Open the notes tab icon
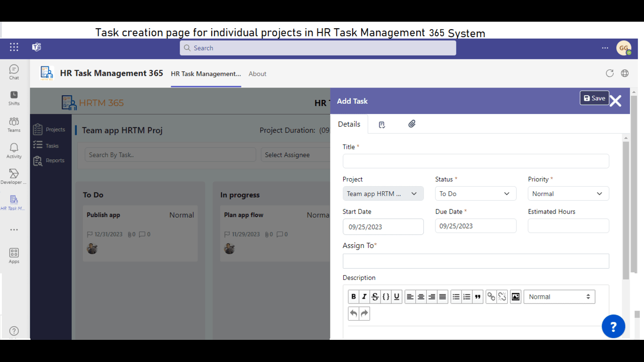Screen dimensions: 644x362 click(382, 124)
